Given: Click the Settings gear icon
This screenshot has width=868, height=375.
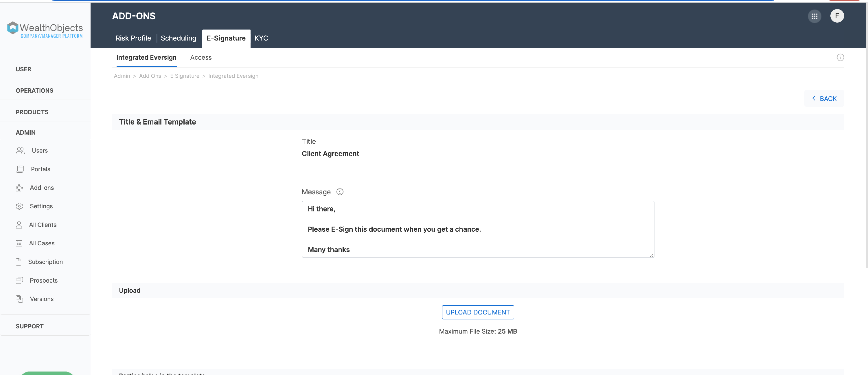Looking at the screenshot, I should pos(19,206).
